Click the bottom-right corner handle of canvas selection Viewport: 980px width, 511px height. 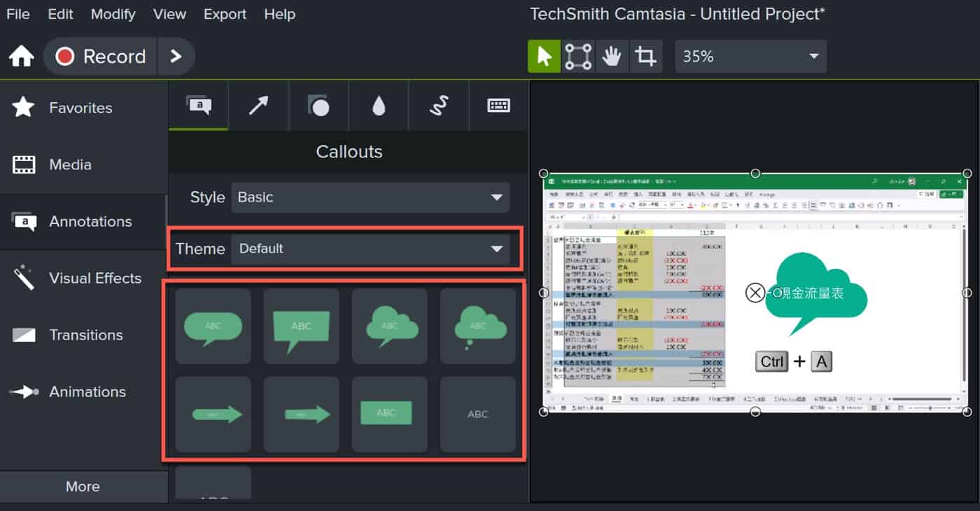pyautogui.click(x=967, y=412)
